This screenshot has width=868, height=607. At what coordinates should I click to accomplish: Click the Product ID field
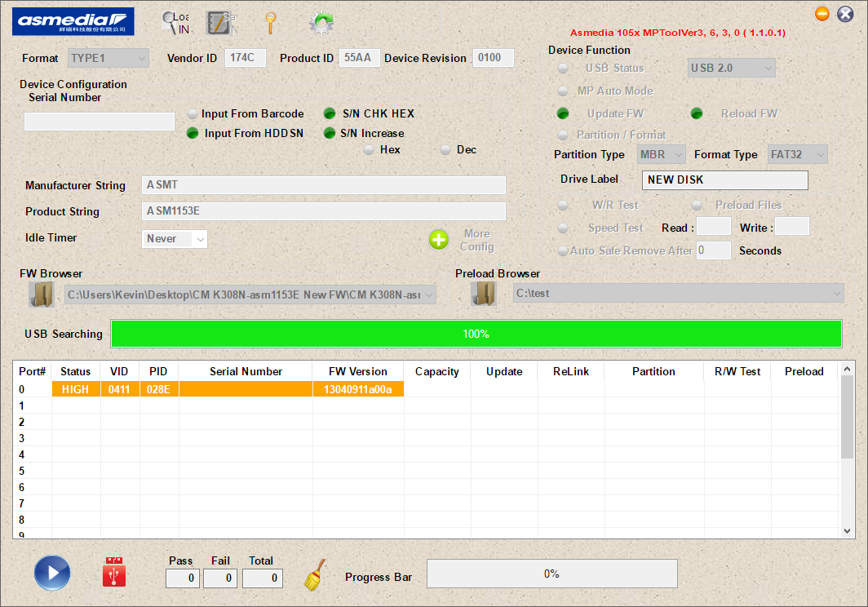[x=359, y=58]
